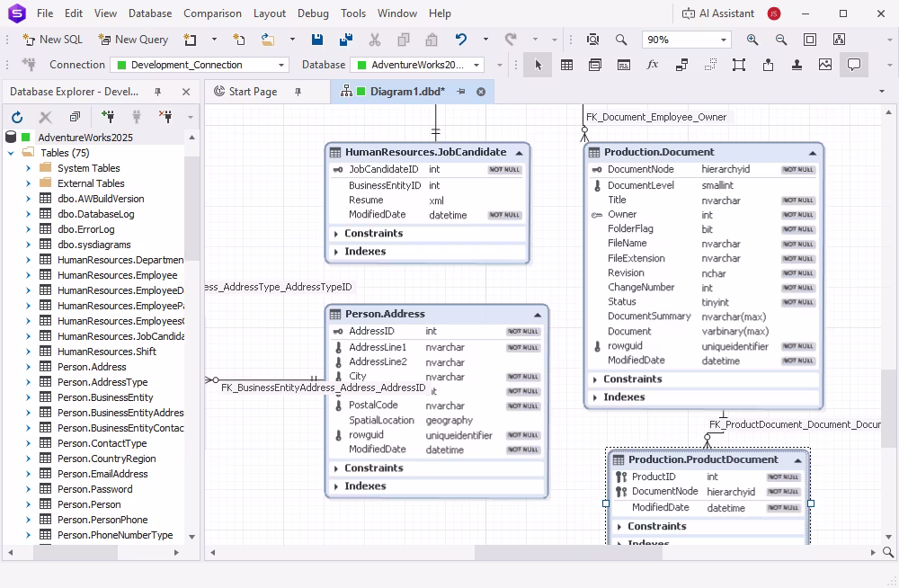899x588 pixels.
Task: Select the pointer tool in the diagram toolbar
Action: [x=538, y=65]
